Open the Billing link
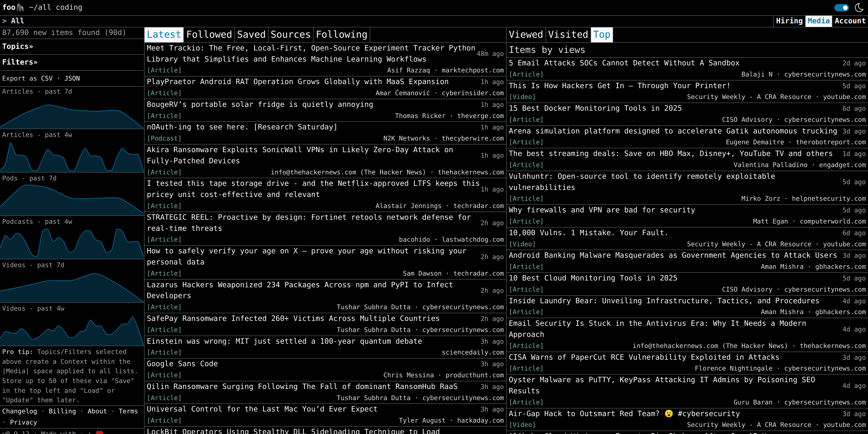This screenshot has height=434, width=868. pos(62,411)
